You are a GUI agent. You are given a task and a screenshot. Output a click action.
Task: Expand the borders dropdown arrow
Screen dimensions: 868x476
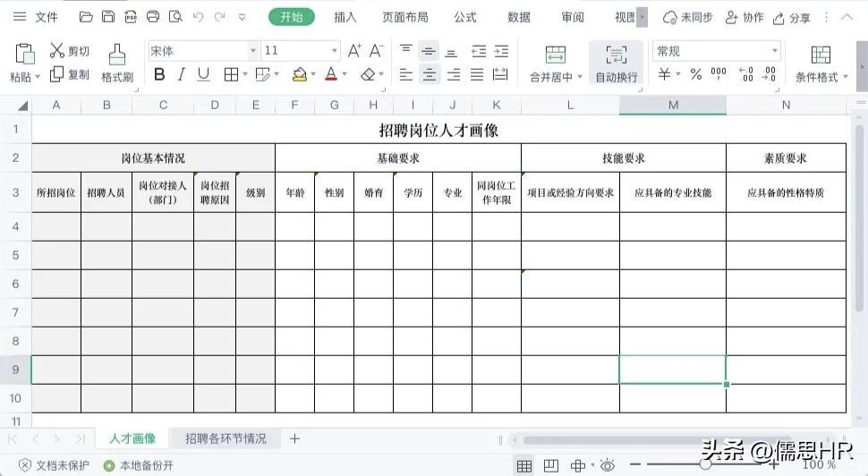coord(244,74)
